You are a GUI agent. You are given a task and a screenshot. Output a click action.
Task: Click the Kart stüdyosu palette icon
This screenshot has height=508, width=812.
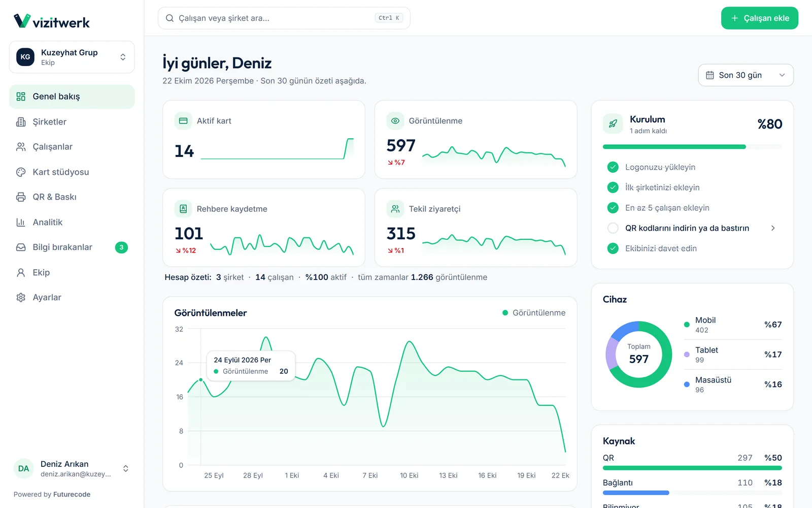pos(21,172)
